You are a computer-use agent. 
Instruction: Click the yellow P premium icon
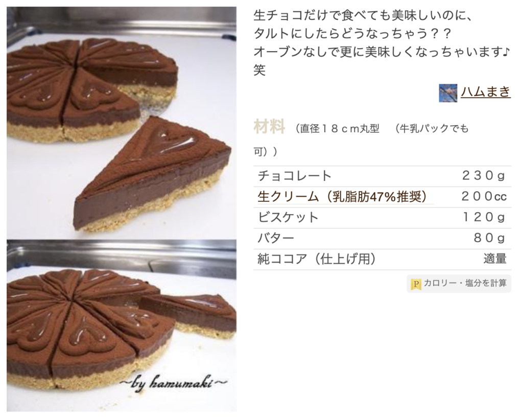pyautogui.click(x=416, y=284)
